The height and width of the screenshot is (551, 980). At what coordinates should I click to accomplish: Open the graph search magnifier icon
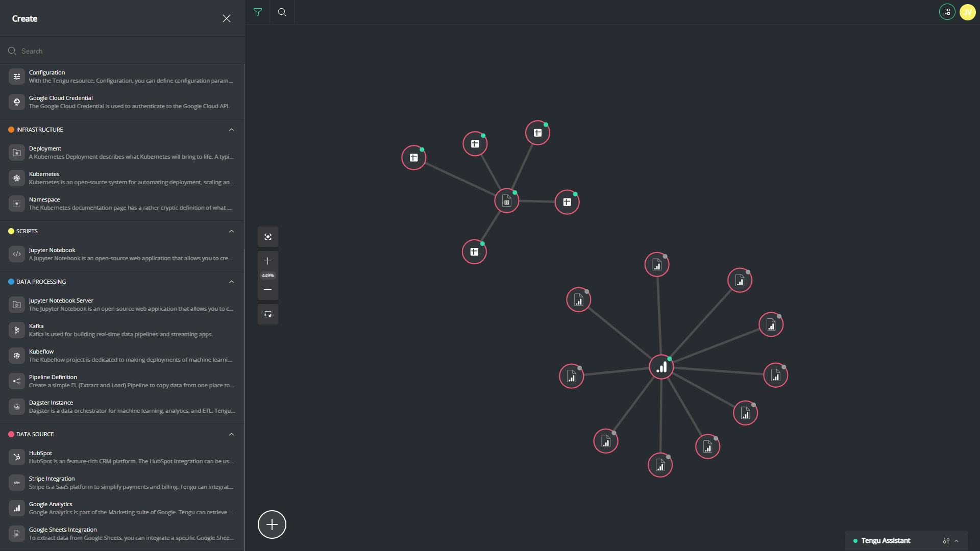coord(282,12)
